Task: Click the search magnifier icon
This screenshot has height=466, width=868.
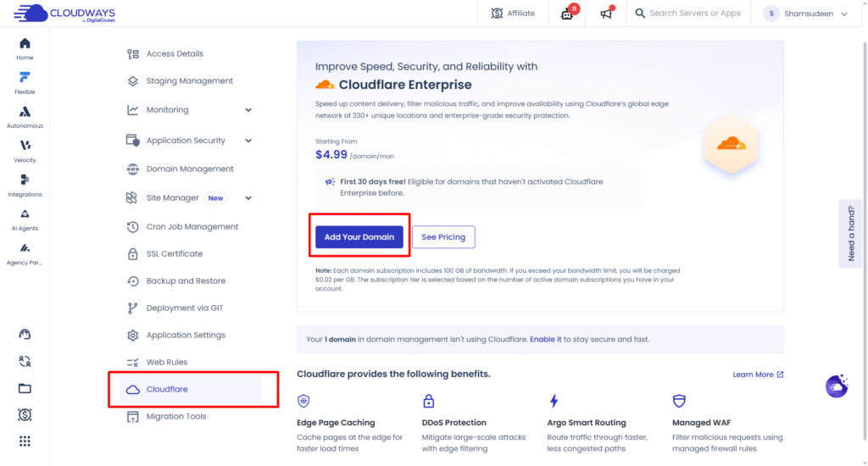Action: (x=640, y=14)
